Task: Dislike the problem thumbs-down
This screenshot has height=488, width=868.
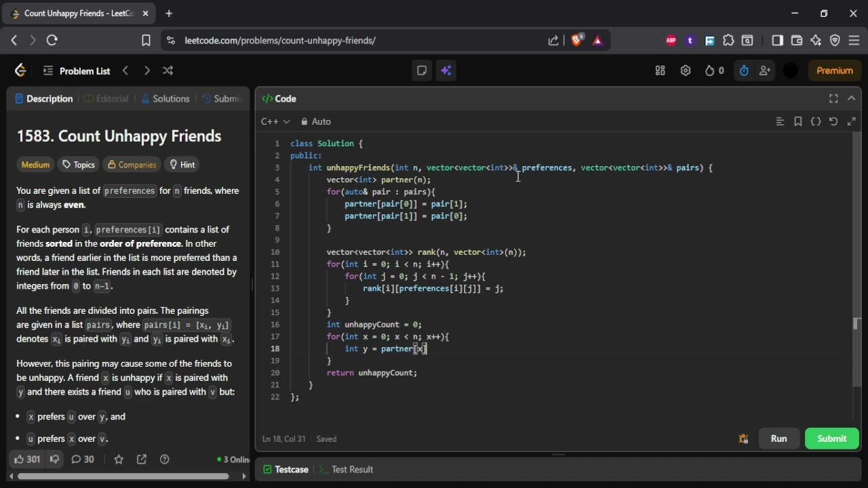Action: 55,460
